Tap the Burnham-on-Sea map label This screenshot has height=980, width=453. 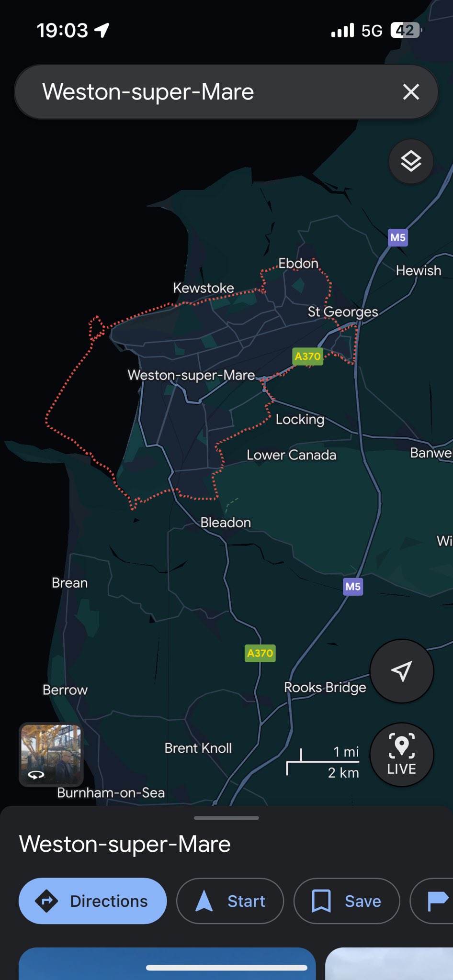(111, 793)
